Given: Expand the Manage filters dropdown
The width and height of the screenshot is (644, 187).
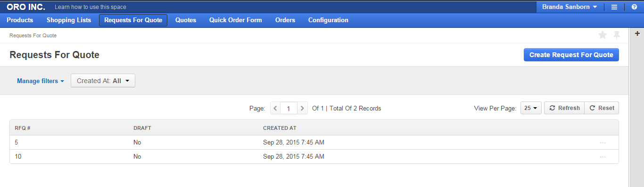Looking at the screenshot, I should coord(41,81).
